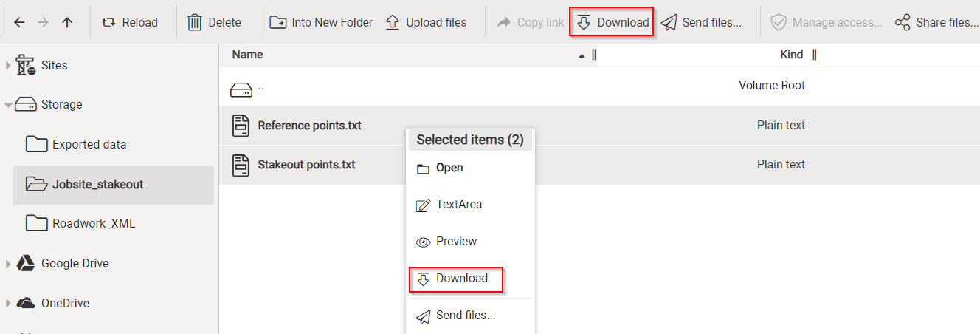Viewport: 980px width, 334px height.
Task: Reload the file list
Action: 130,22
